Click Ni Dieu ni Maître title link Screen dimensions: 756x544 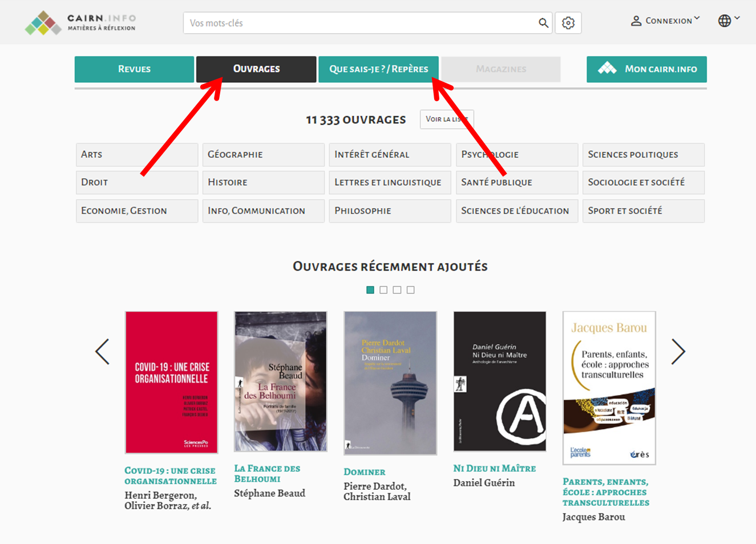[x=495, y=469]
